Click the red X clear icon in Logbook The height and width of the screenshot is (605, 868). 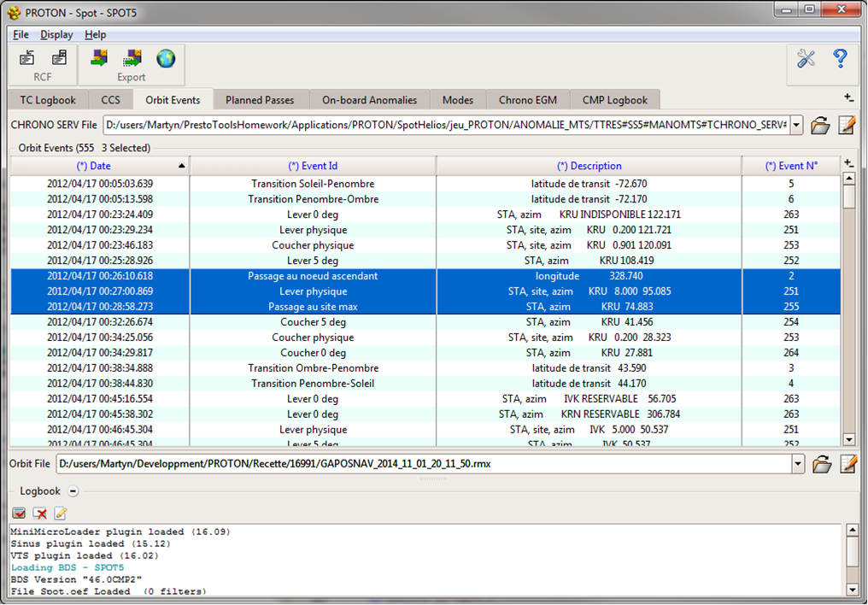(38, 513)
